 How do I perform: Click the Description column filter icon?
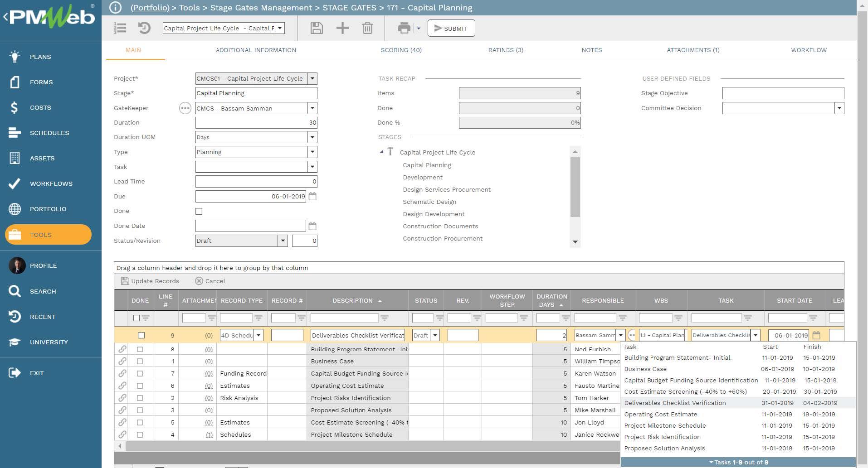coord(385,318)
